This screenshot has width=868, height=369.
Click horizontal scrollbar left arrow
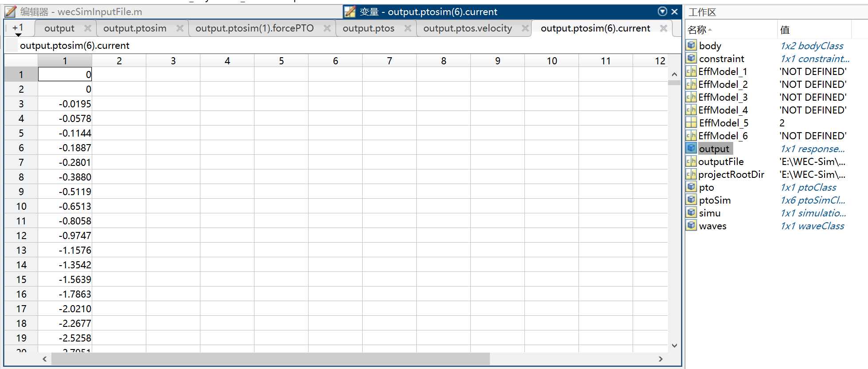(x=44, y=359)
